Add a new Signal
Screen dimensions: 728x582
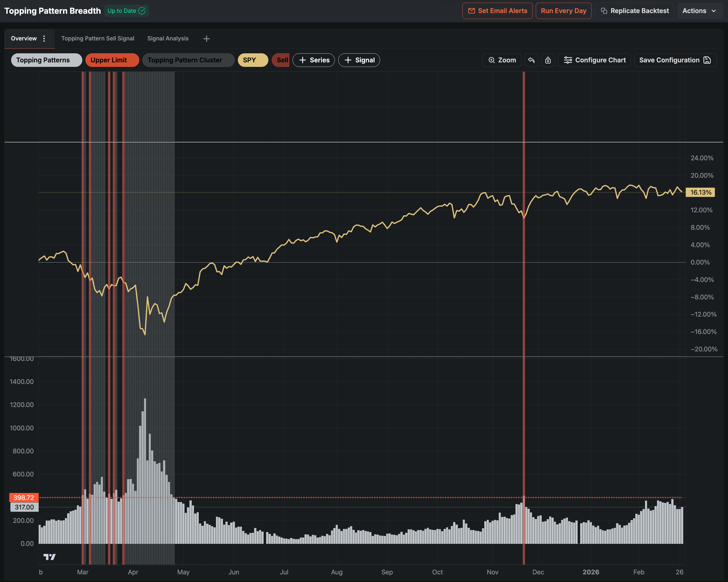[359, 60]
